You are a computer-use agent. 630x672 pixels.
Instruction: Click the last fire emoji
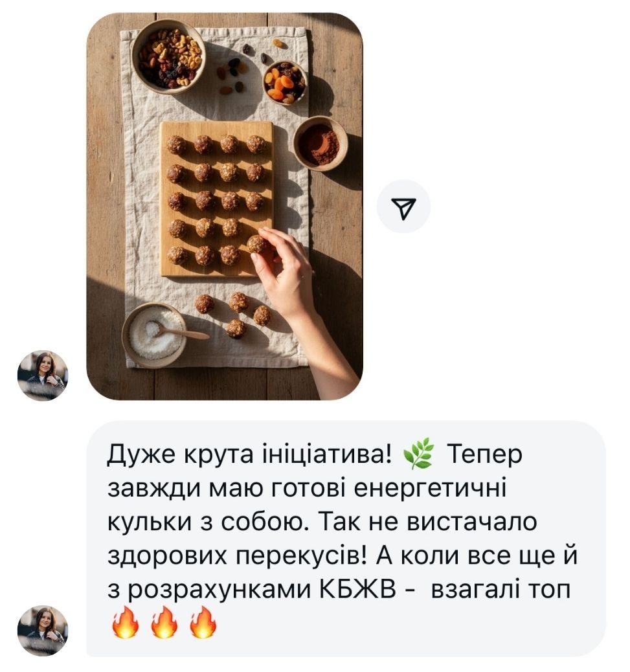[203, 622]
